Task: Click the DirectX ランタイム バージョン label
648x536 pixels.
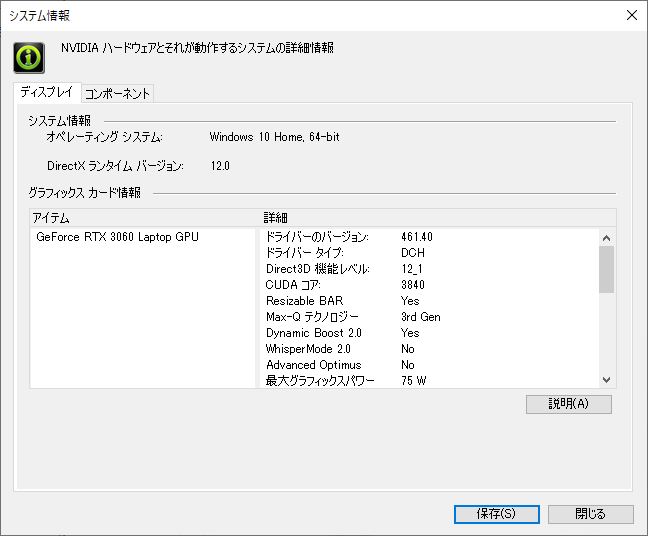Action: 115,166
